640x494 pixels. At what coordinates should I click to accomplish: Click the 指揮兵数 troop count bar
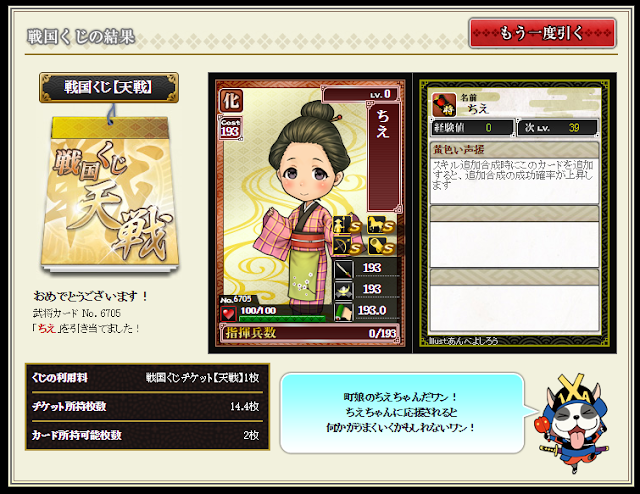tap(310, 333)
